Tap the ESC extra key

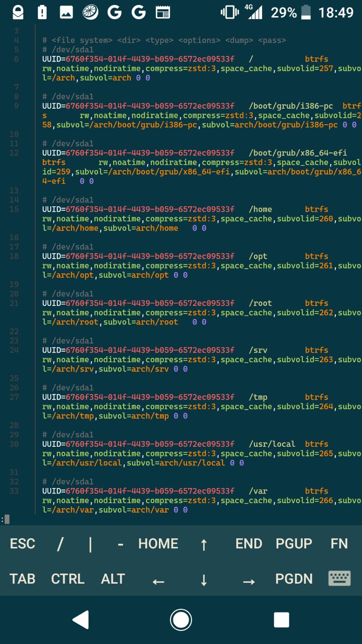[23, 543]
